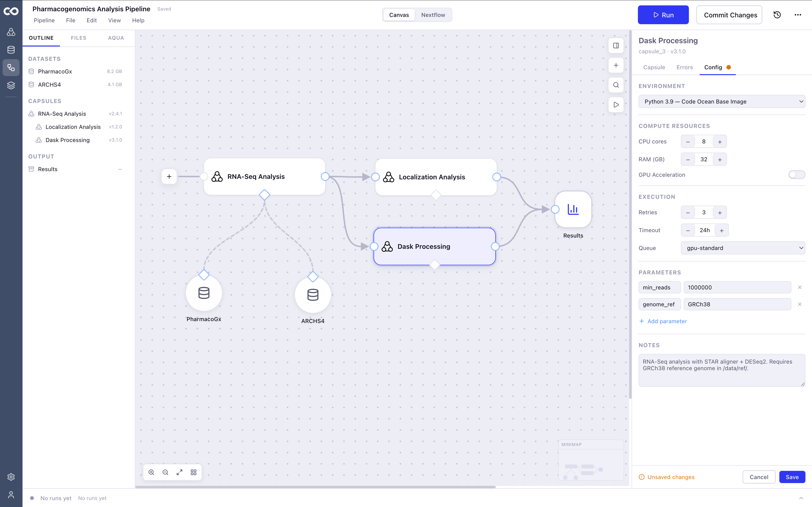Increase CPU cores with the plus stepper

point(720,141)
